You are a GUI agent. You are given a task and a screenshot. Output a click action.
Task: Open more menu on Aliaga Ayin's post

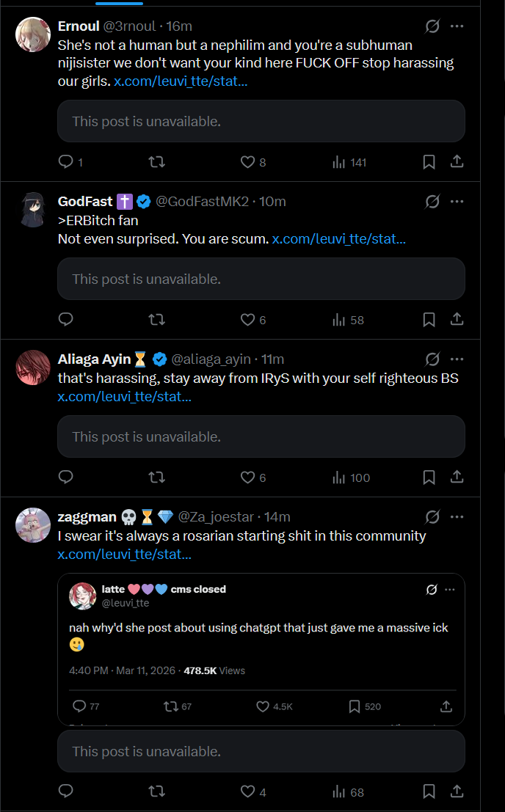(x=457, y=359)
